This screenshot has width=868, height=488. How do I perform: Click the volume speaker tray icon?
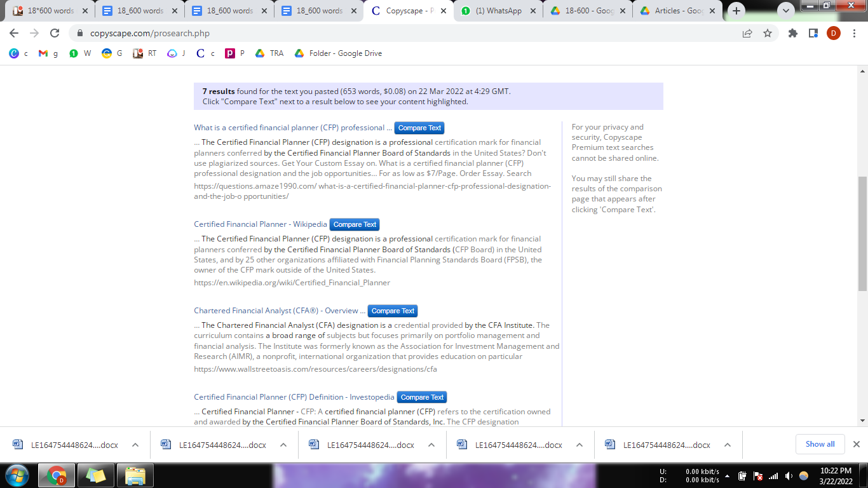coord(789,476)
